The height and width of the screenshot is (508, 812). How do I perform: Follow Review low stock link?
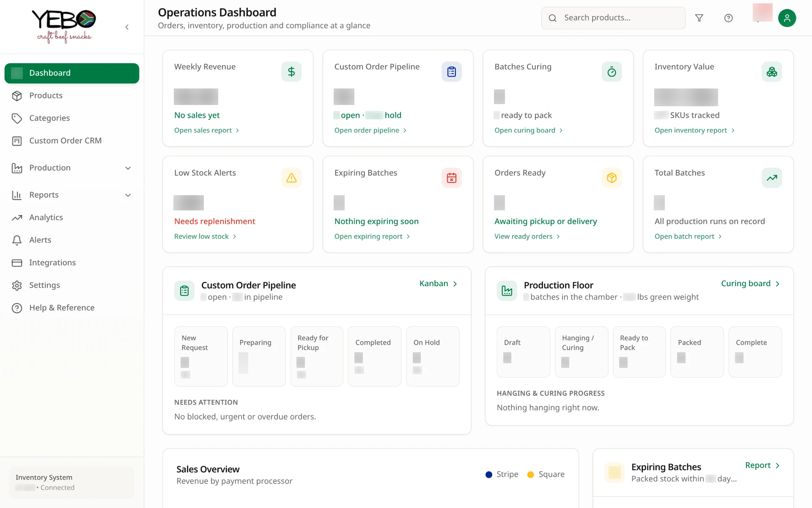(x=206, y=237)
